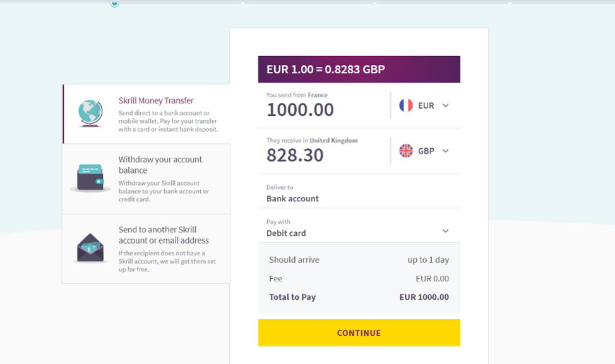
Task: Open the Pay with Debit card dropdown
Action: tap(445, 231)
